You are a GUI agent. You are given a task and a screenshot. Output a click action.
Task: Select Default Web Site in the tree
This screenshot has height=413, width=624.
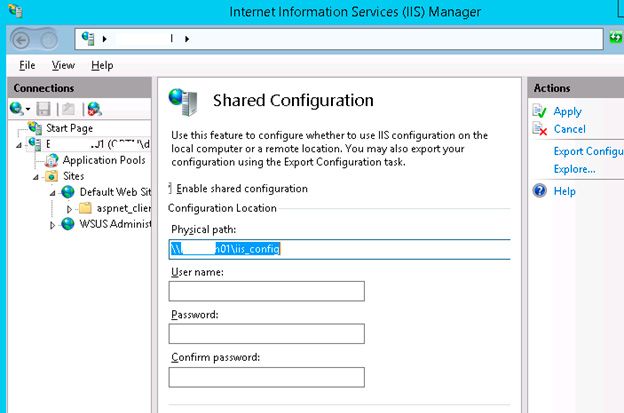[115, 192]
